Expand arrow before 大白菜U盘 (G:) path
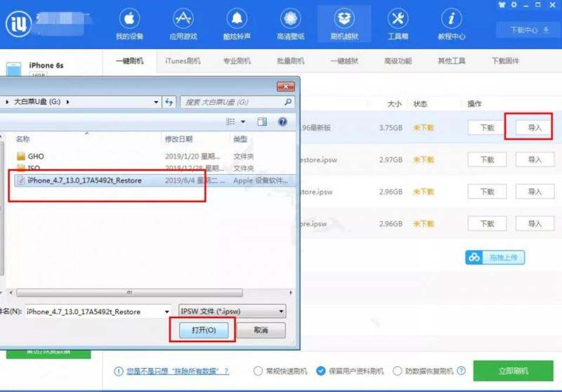The image size is (562, 392). (x=7, y=102)
